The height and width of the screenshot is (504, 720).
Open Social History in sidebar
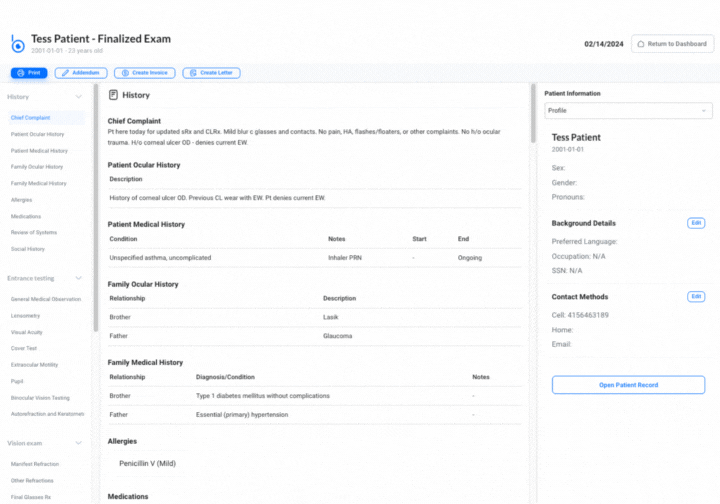(x=28, y=249)
